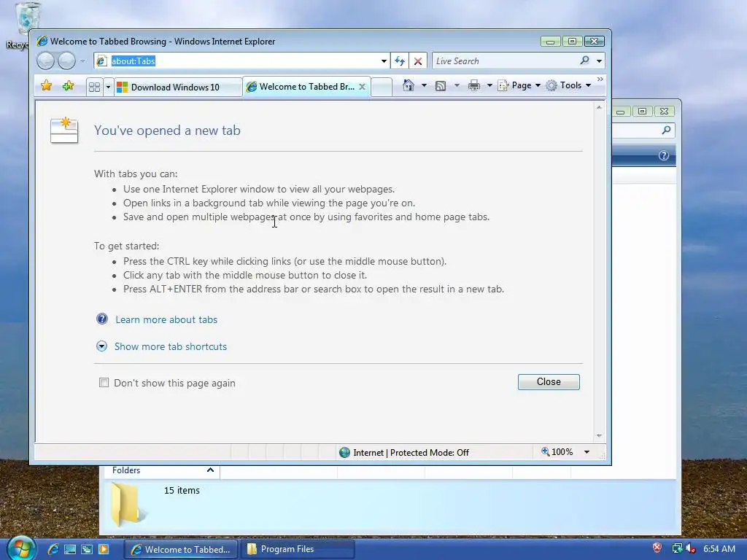Click the Home toolbar icon
This screenshot has width=747, height=560.
(x=409, y=85)
